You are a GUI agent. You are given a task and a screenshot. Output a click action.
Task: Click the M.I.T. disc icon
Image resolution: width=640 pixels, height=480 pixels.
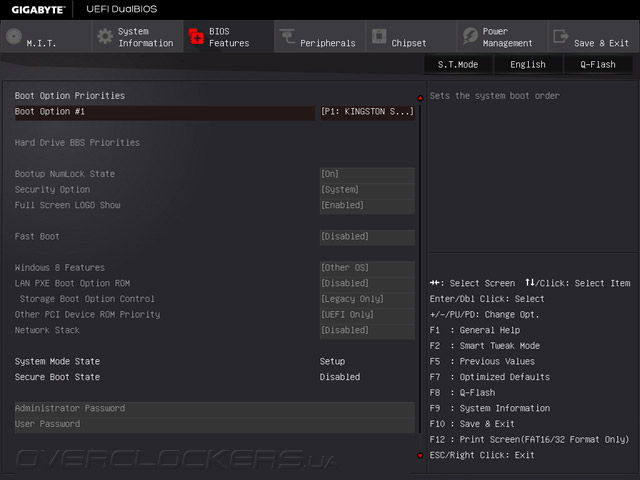[14, 37]
